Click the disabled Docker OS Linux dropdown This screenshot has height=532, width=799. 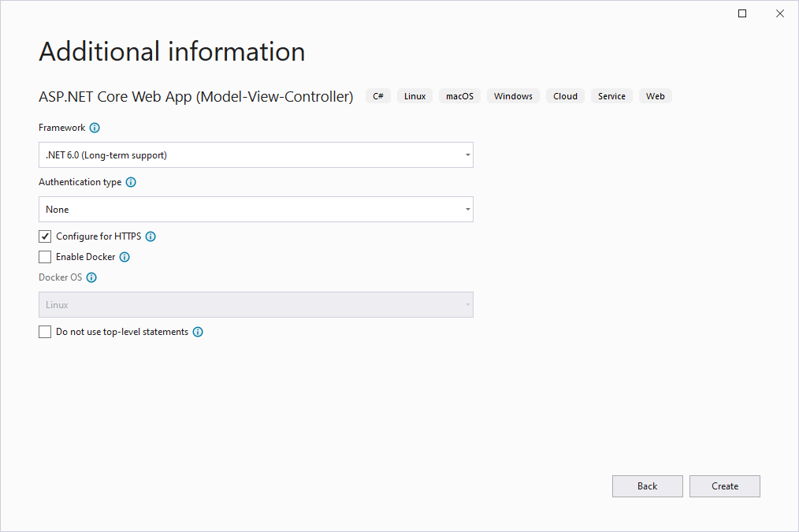[256, 305]
